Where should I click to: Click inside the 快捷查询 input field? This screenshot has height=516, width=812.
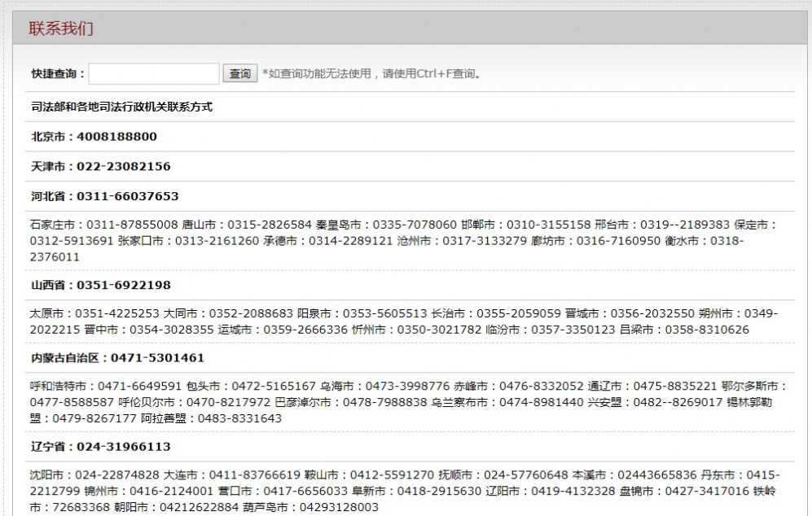(152, 73)
